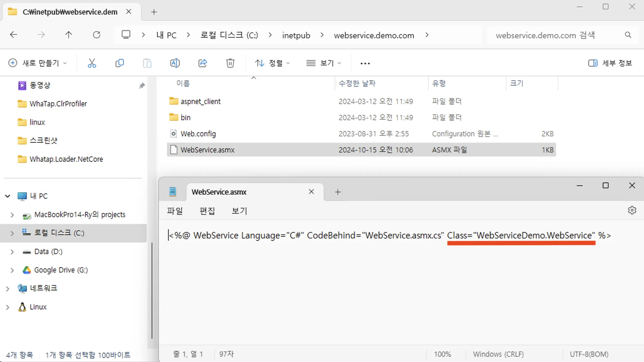The image size is (644, 362).
Task: Click the 수정한 날짜 column header
Action: point(357,83)
